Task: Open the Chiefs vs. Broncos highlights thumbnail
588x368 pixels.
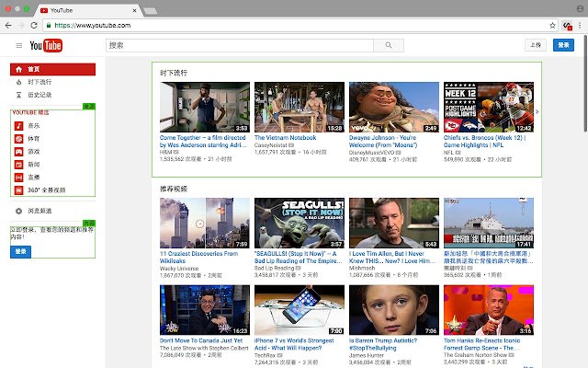Action: [x=489, y=107]
